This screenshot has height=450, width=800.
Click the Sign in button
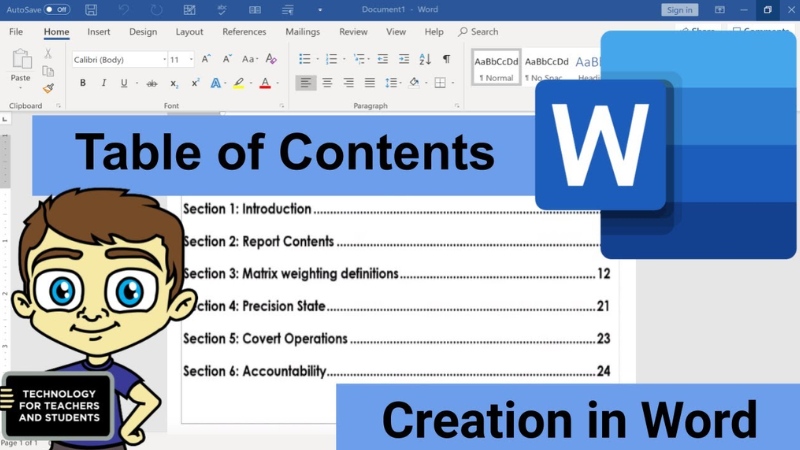679,10
